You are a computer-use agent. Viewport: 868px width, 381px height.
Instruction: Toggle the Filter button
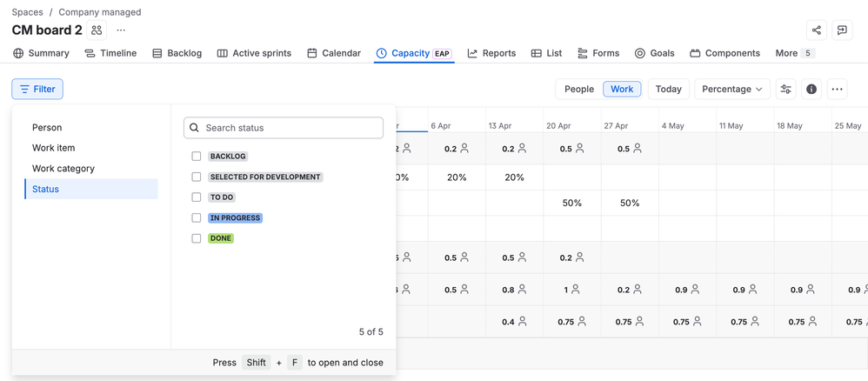pos(37,89)
